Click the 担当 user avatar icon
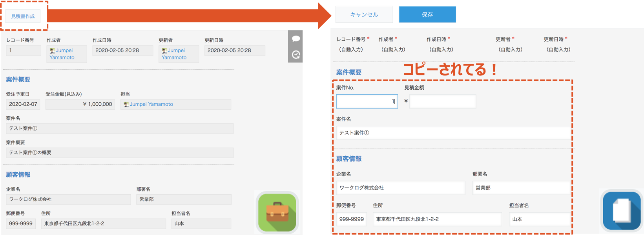Screen dimensions: 644x235 click(126, 104)
